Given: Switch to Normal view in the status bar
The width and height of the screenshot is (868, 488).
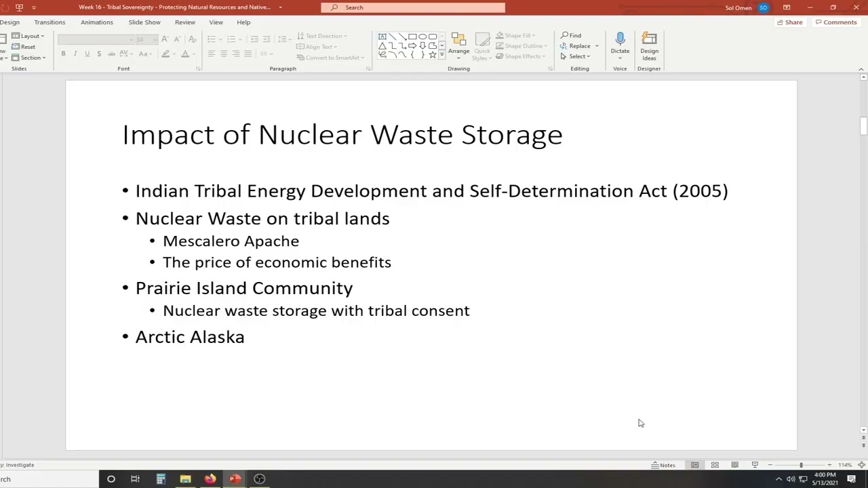Looking at the screenshot, I should pos(694,465).
